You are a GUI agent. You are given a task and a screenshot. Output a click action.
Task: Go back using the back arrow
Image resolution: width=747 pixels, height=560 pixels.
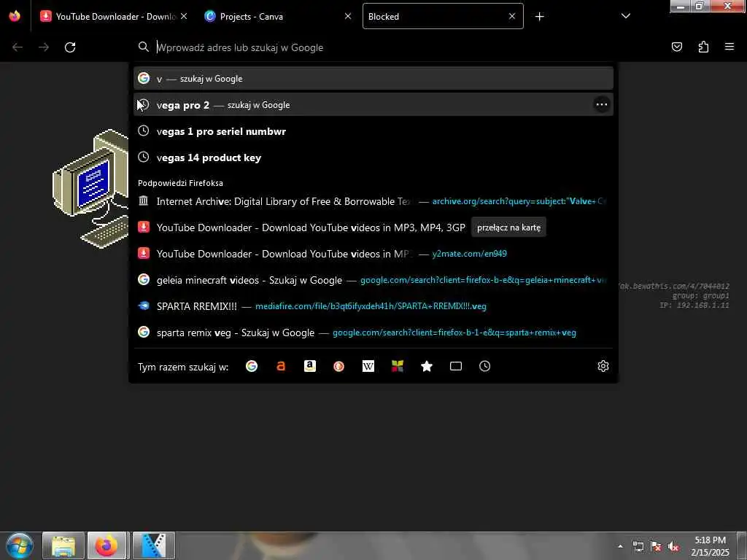point(18,47)
